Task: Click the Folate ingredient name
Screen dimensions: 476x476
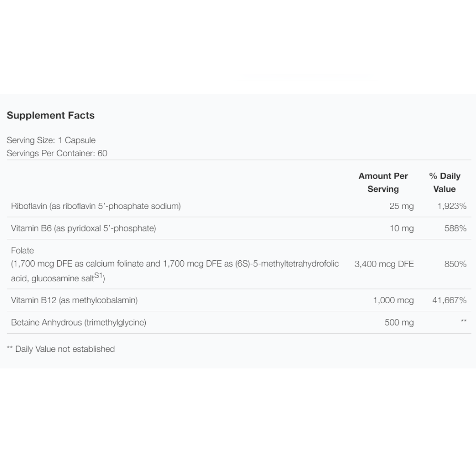Action: click(22, 250)
